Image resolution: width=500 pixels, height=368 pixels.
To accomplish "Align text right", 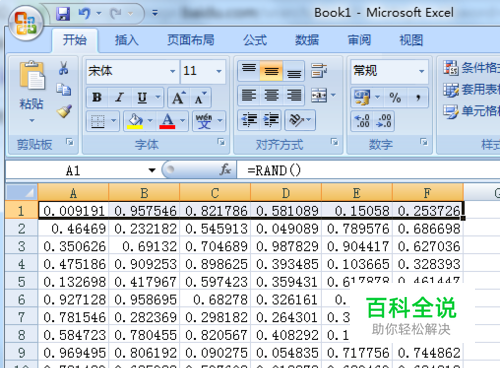I will coord(294,96).
